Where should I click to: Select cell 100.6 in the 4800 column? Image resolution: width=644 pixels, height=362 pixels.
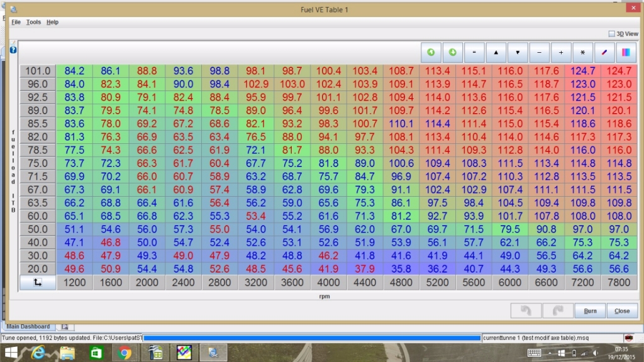coord(401,163)
